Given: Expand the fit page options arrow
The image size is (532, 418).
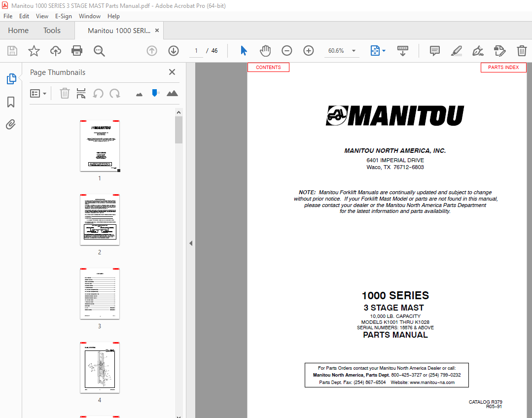Looking at the screenshot, I should [384, 51].
